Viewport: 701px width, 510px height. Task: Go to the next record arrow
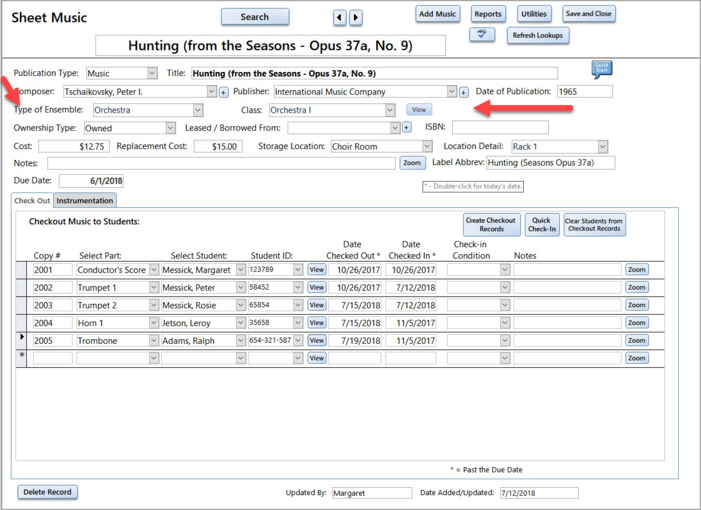[x=356, y=18]
